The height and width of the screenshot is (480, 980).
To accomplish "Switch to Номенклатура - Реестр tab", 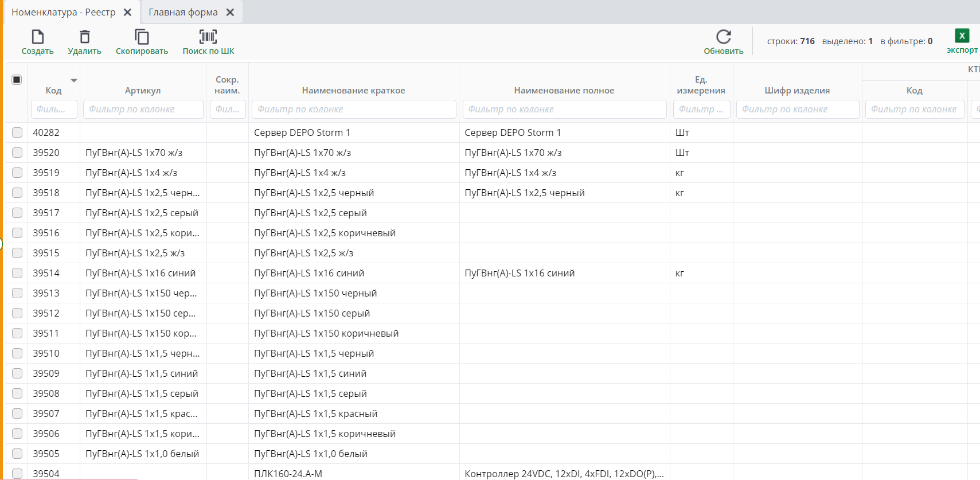I will pyautogui.click(x=63, y=12).
